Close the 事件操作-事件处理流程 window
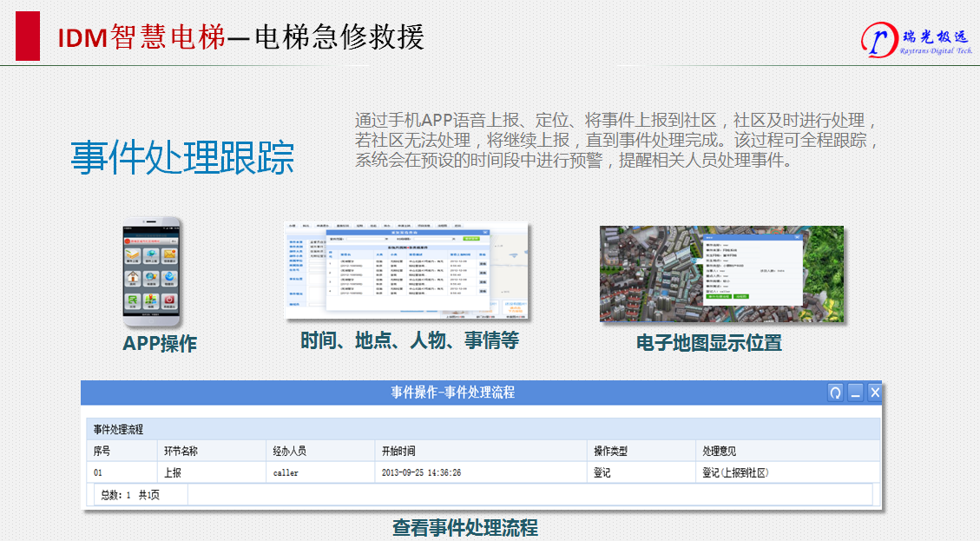The width and height of the screenshot is (980, 541). [874, 393]
